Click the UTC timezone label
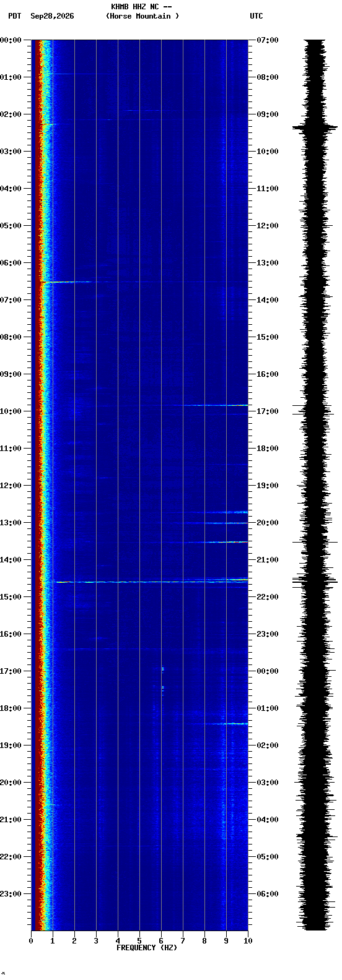 point(256,16)
